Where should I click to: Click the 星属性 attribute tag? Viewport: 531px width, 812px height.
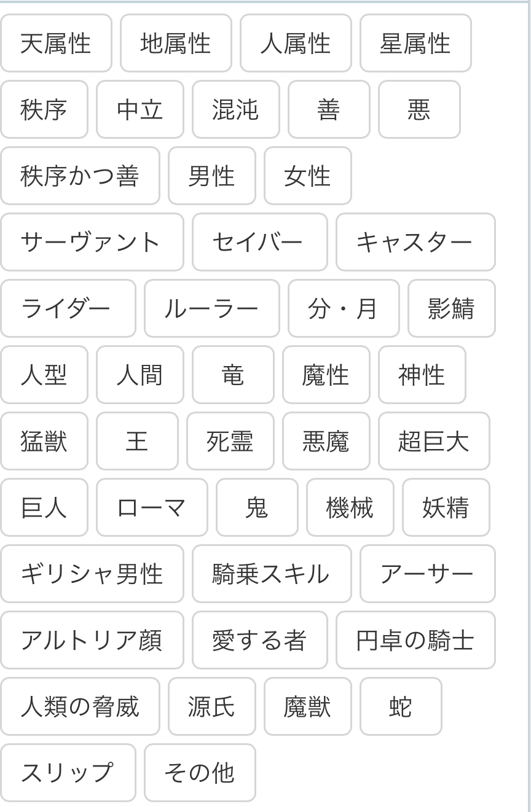pos(415,44)
